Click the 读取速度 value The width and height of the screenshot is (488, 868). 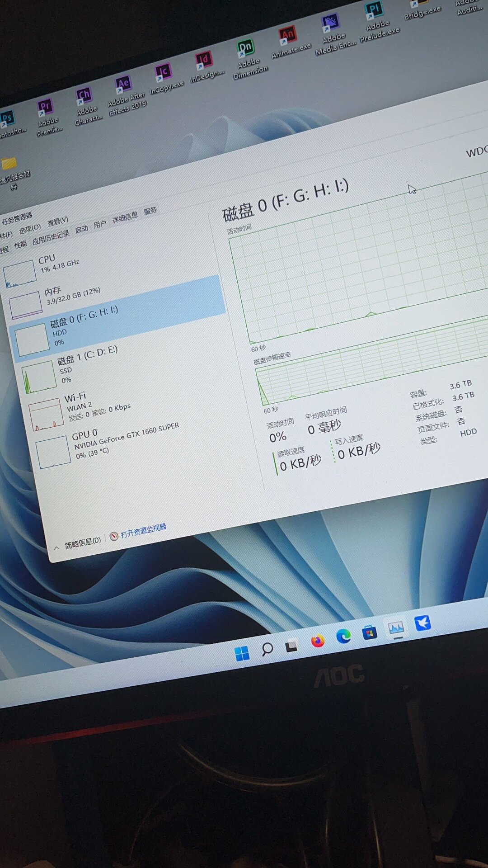coord(300,462)
